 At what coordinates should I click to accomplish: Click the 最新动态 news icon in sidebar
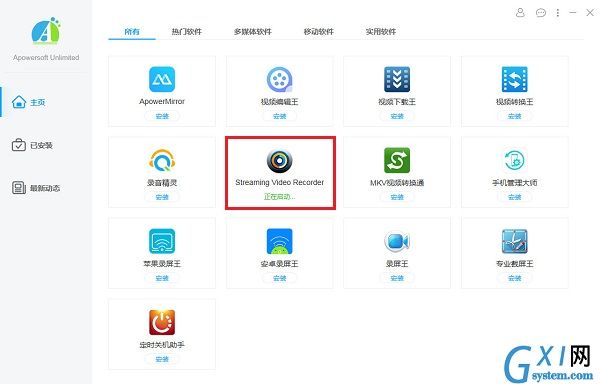click(19, 188)
